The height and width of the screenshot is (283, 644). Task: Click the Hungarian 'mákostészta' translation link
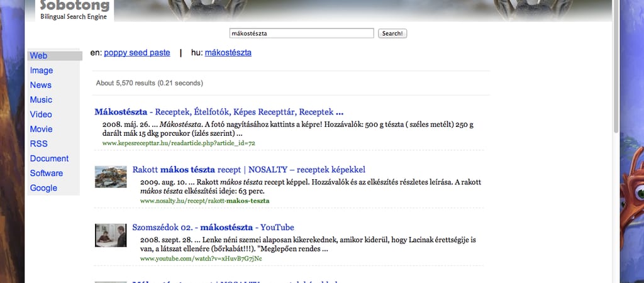pos(228,53)
